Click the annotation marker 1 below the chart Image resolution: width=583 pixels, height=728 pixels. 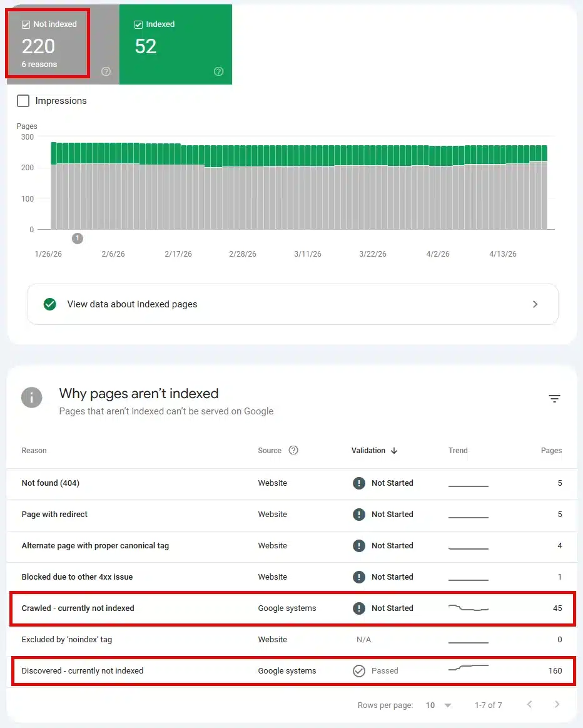click(78, 238)
